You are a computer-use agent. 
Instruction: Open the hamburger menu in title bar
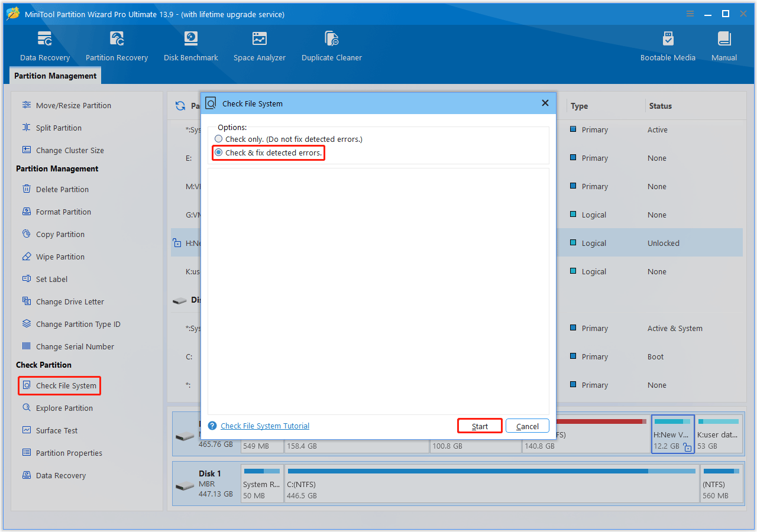point(690,14)
